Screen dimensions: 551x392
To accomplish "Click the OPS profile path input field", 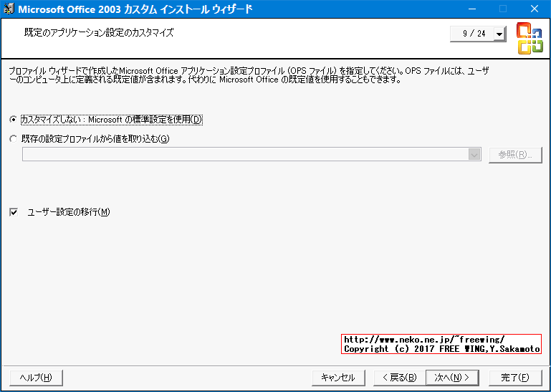I will 245,154.
